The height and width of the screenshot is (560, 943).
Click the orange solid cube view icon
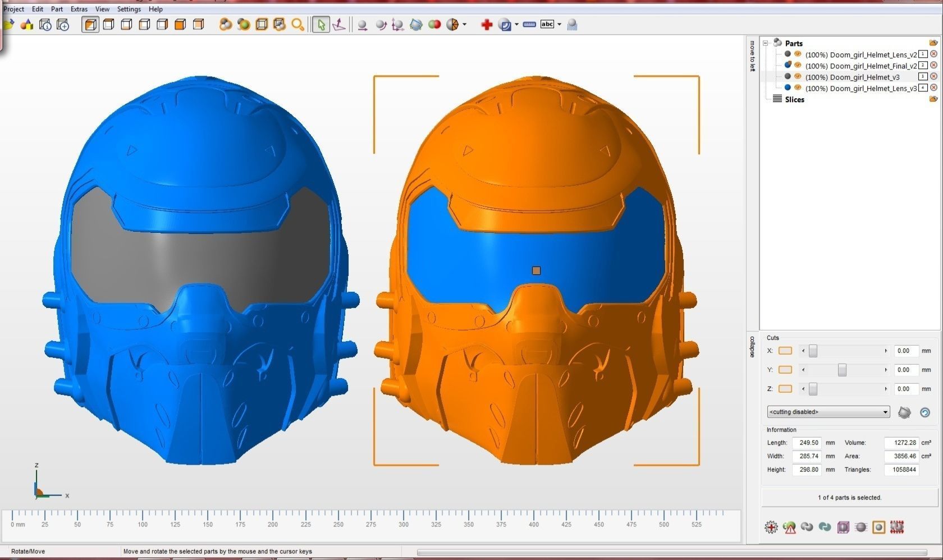click(x=180, y=24)
